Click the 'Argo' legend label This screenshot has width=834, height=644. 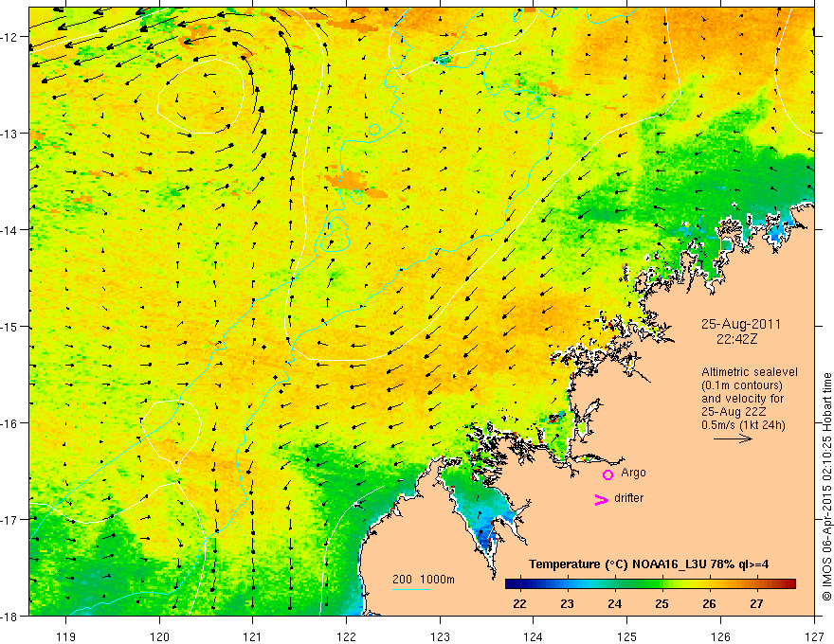pos(633,473)
